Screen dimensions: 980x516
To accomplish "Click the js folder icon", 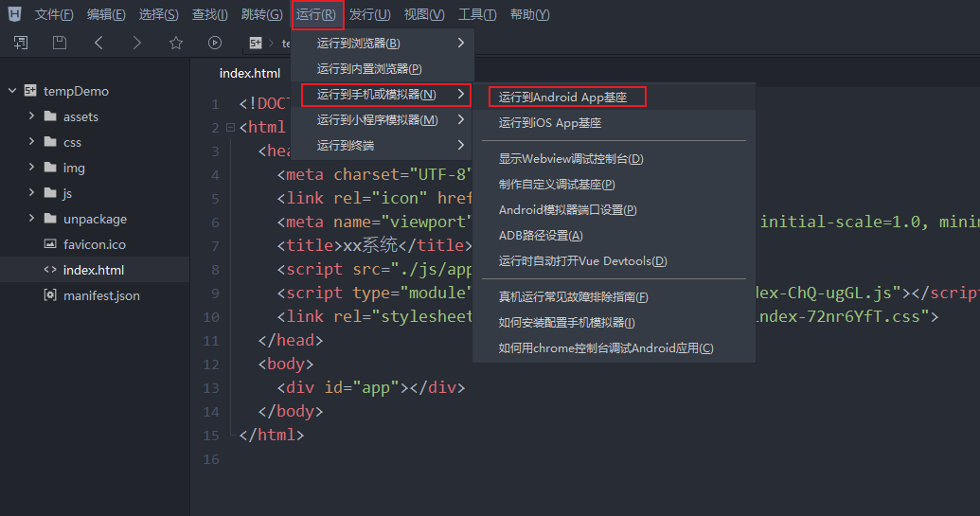I will click(x=50, y=193).
